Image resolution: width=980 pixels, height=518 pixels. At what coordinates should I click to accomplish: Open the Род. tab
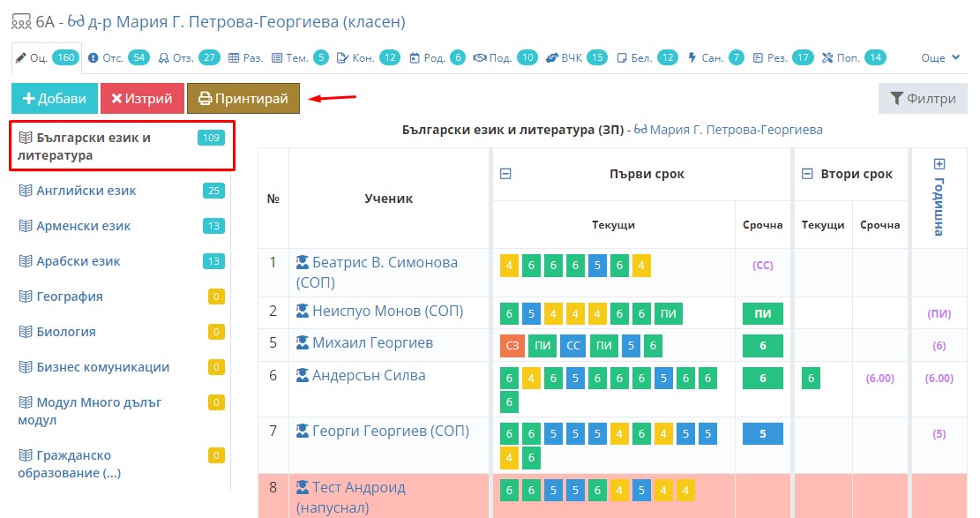point(438,58)
